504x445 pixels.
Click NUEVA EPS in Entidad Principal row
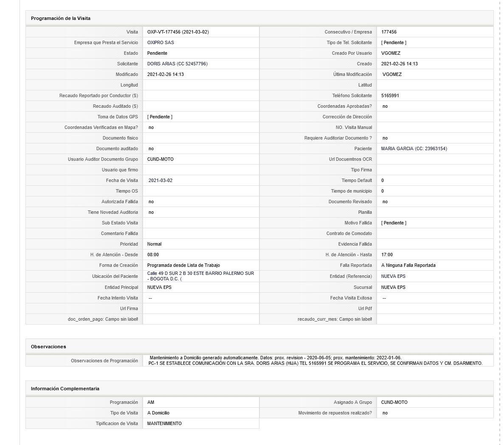tap(159, 287)
